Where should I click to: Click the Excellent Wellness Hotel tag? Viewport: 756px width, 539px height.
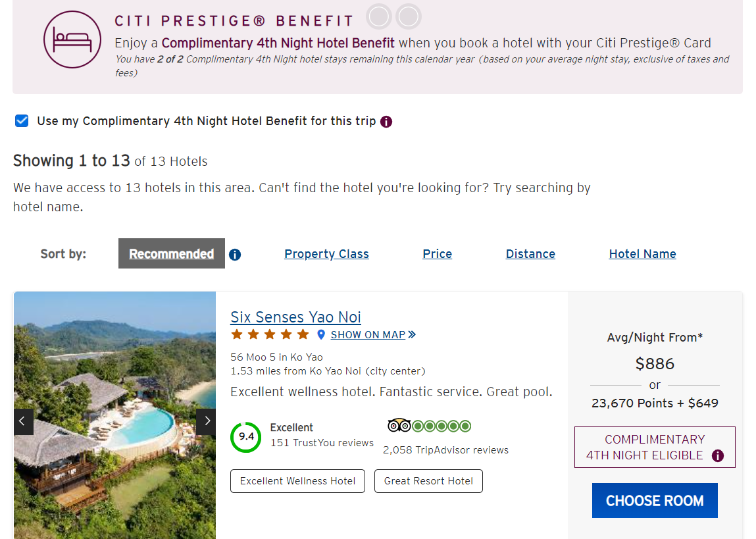click(297, 481)
